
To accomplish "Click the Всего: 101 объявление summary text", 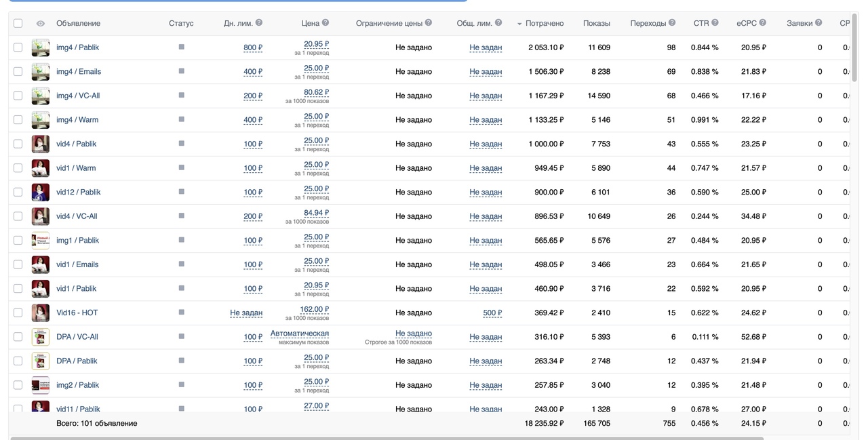I will (x=97, y=423).
